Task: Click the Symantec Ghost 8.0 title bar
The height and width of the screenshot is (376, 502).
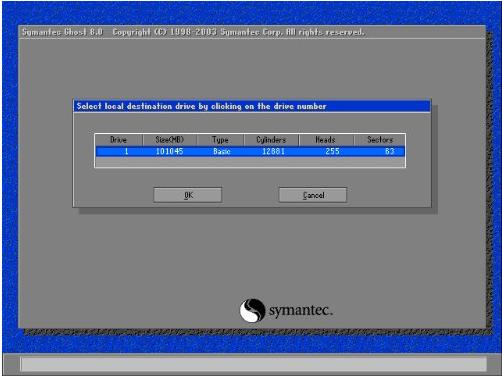Action: click(252, 32)
